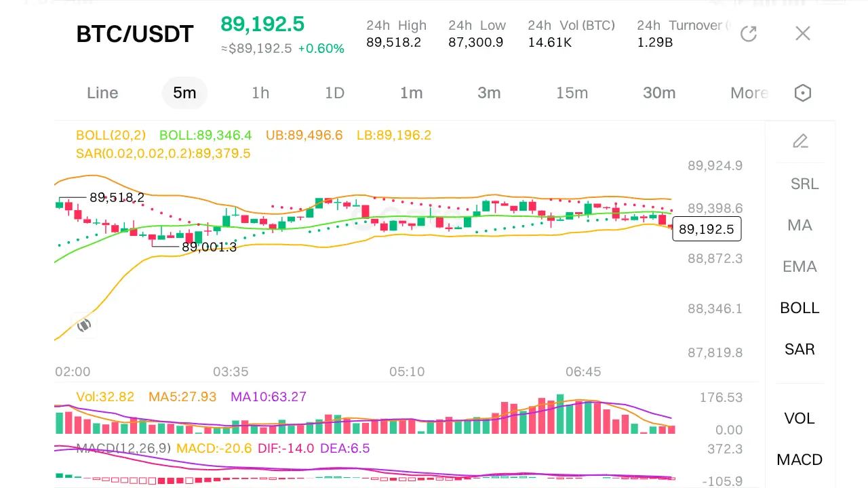This screenshot has height=488, width=868.
Task: Click the 24h Turnover value 1.29B
Action: coord(654,43)
